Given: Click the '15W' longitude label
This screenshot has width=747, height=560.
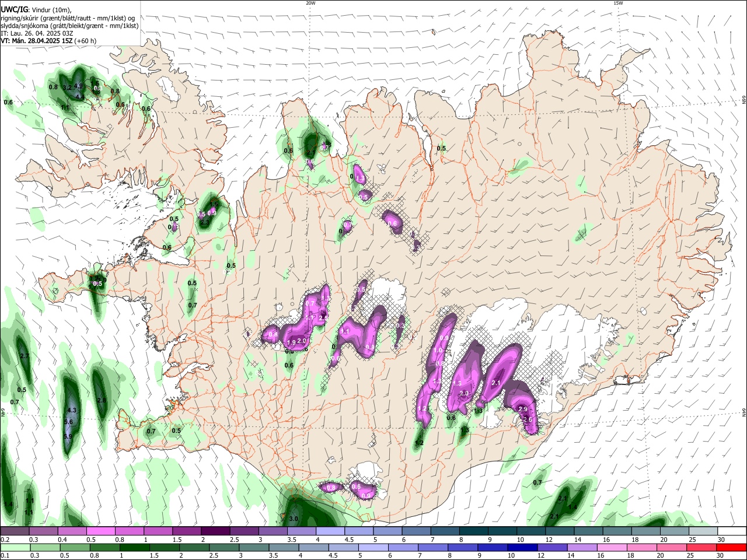Looking at the screenshot, I should click(x=618, y=3).
